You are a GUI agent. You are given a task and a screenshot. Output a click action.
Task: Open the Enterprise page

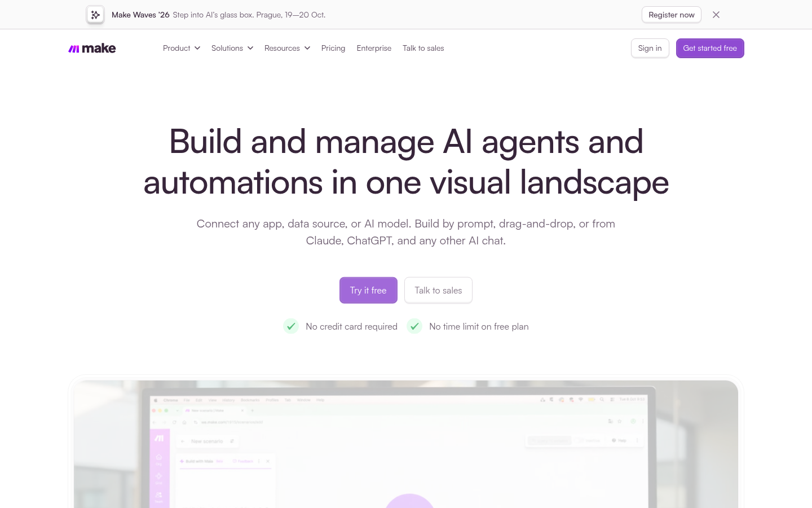(x=374, y=49)
